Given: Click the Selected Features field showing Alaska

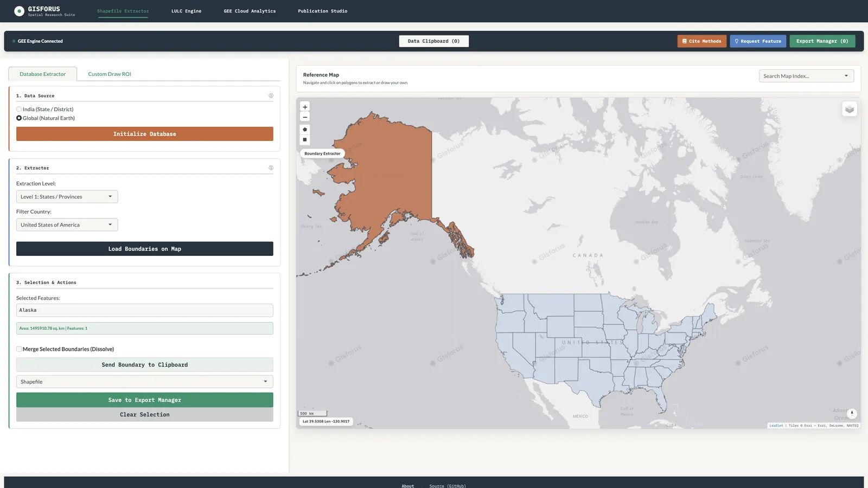Looking at the screenshot, I should [144, 310].
